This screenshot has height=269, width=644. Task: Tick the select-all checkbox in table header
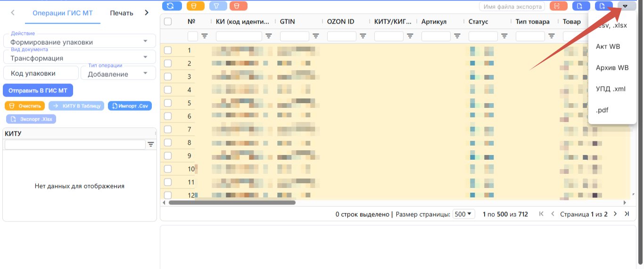pyautogui.click(x=168, y=22)
